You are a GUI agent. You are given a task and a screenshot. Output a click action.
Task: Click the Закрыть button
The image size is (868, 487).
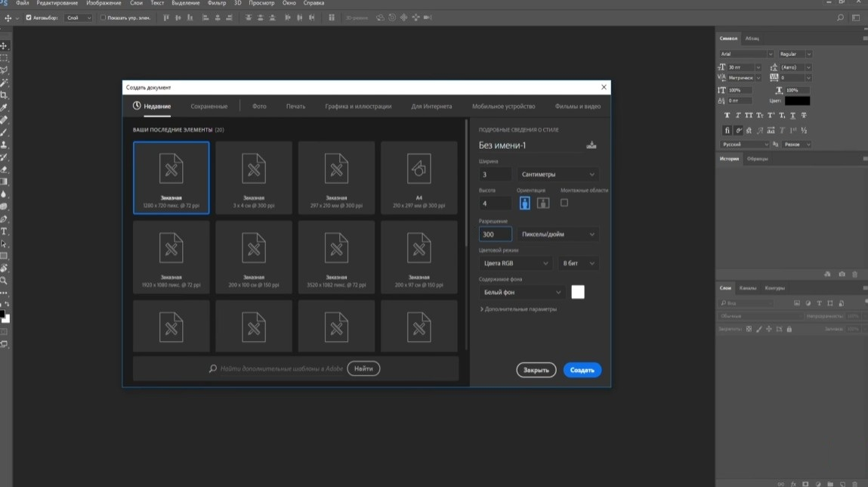(x=536, y=370)
